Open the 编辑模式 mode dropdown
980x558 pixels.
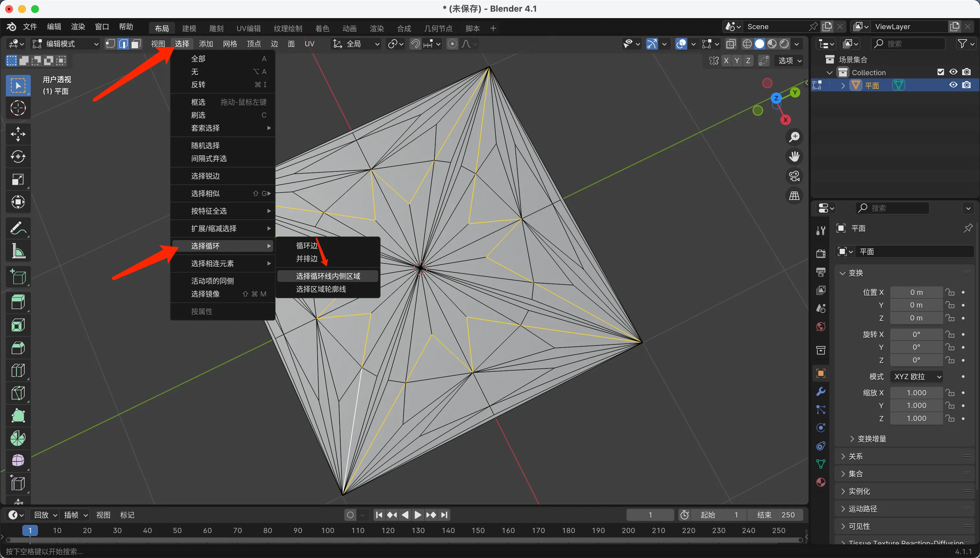click(65, 44)
